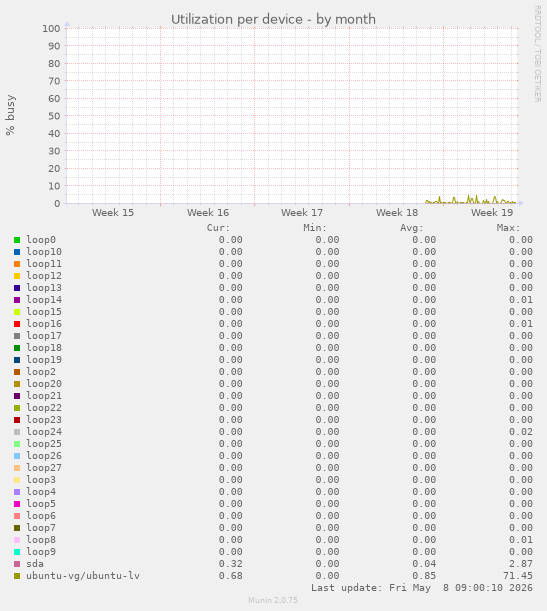Click the Max value 0.02 for loop24

click(x=521, y=432)
